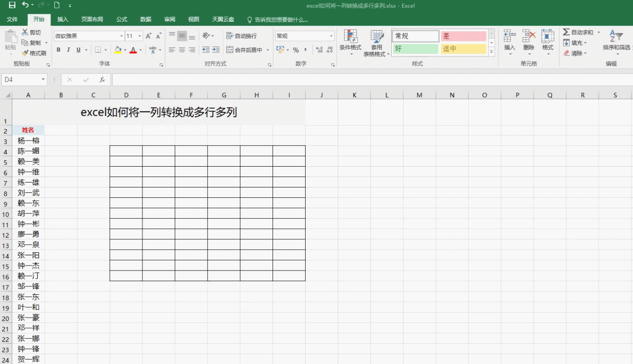This screenshot has width=633, height=364.
Task: Click the font color A icon
Action: (133, 50)
